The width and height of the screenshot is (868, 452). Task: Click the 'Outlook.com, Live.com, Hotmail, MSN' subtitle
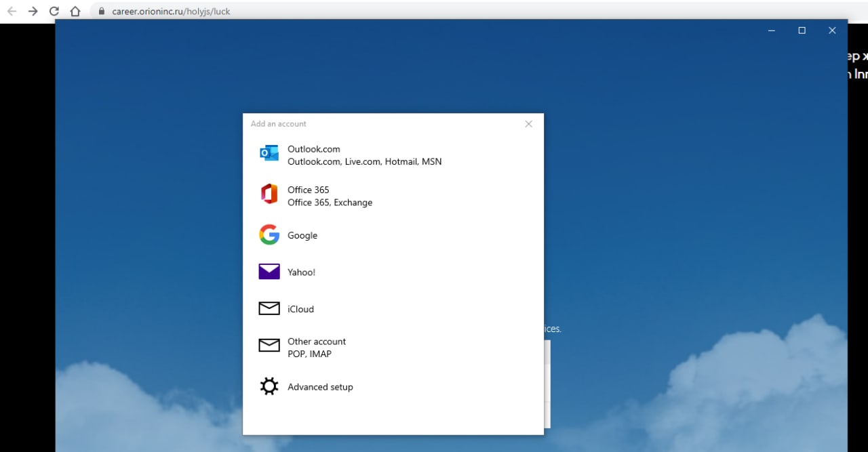coord(365,161)
